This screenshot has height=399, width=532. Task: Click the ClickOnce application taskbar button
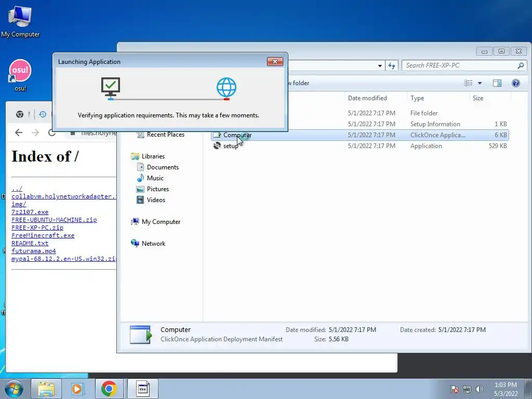pos(143,389)
